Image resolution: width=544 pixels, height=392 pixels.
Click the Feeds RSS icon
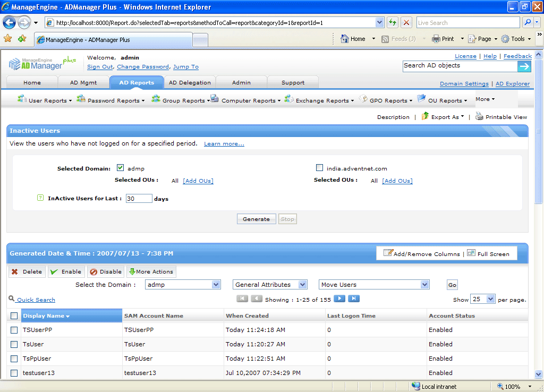click(385, 39)
